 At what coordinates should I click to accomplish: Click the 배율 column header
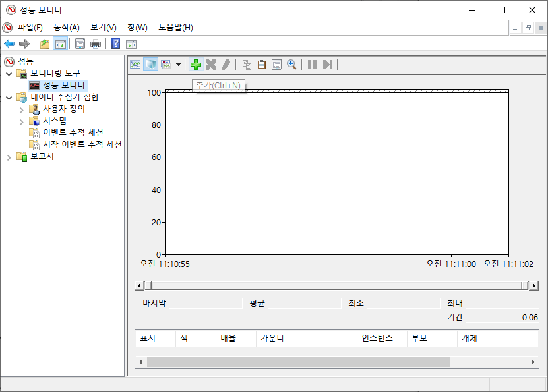236,338
